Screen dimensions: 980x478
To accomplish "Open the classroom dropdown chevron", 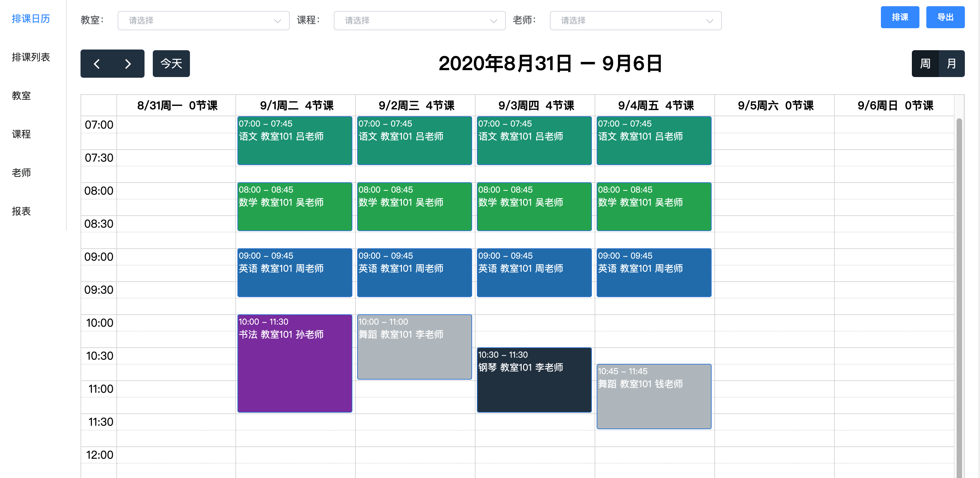I will point(277,21).
